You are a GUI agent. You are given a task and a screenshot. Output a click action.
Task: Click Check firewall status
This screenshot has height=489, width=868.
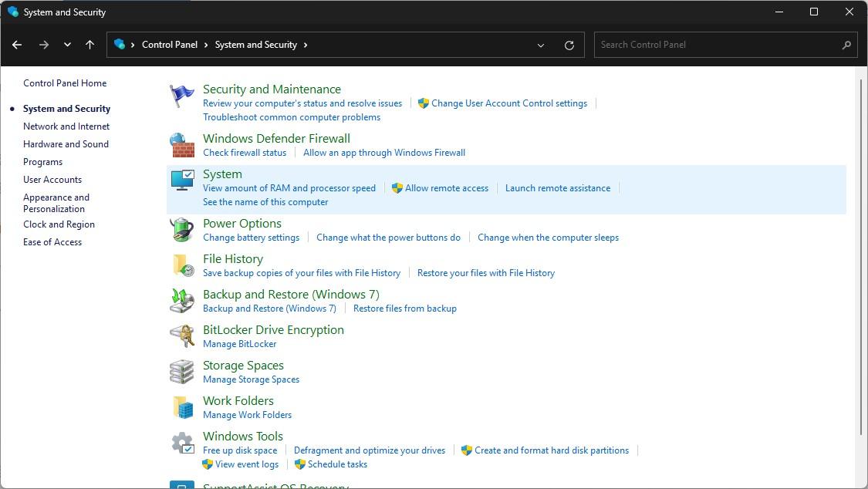[245, 153]
